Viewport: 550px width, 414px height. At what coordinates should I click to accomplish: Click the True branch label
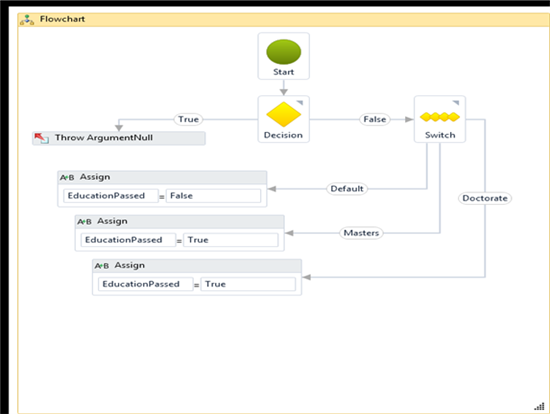[189, 119]
